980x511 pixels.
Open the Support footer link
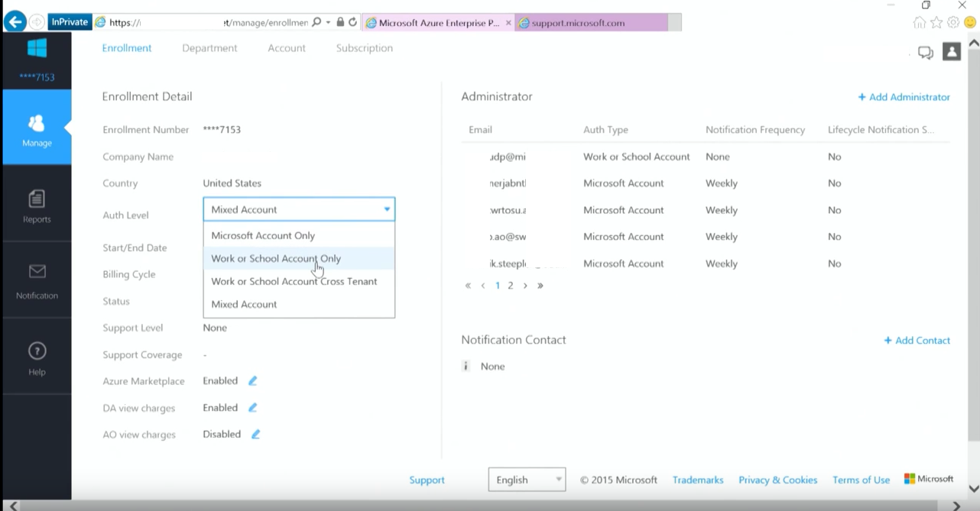427,480
